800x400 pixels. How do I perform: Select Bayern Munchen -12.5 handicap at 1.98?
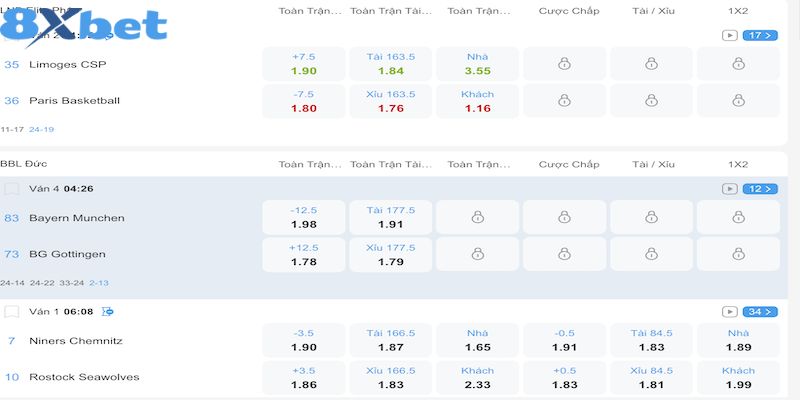click(x=304, y=217)
